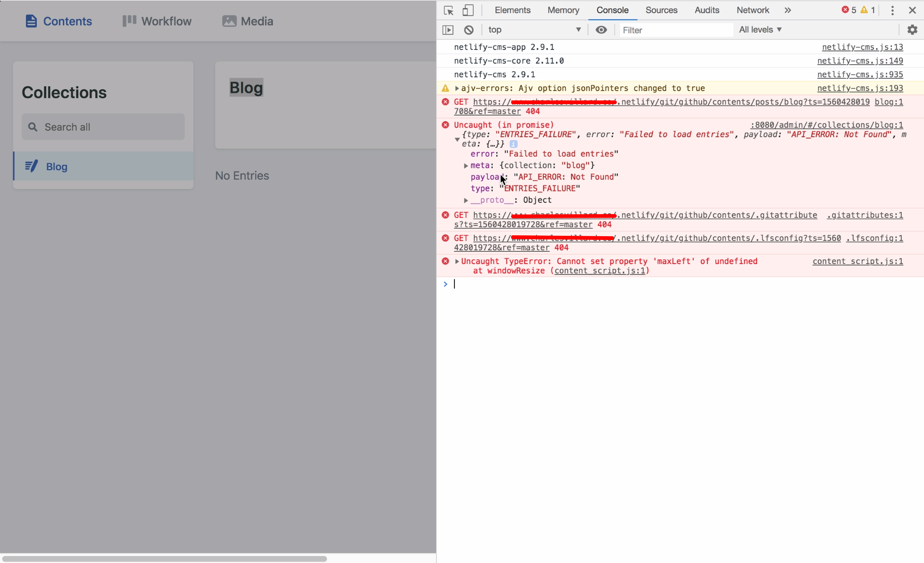Click the red error count badge

click(x=849, y=10)
